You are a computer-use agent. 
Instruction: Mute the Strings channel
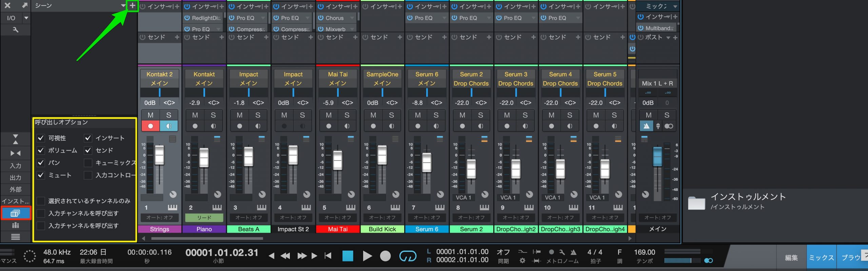tap(151, 115)
